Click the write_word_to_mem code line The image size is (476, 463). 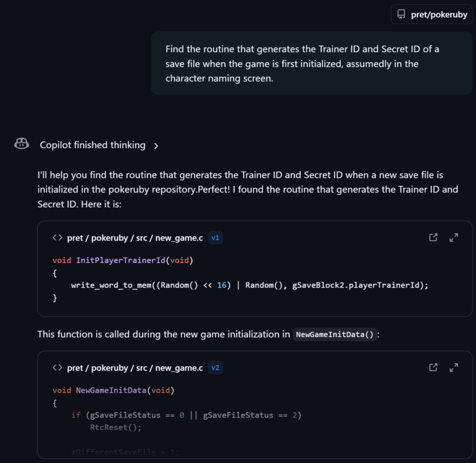pos(249,285)
